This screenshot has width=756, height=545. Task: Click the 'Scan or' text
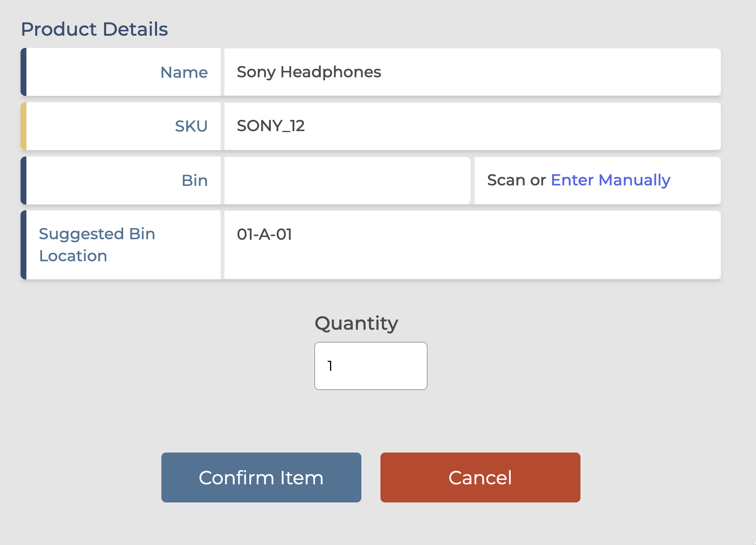tap(516, 180)
